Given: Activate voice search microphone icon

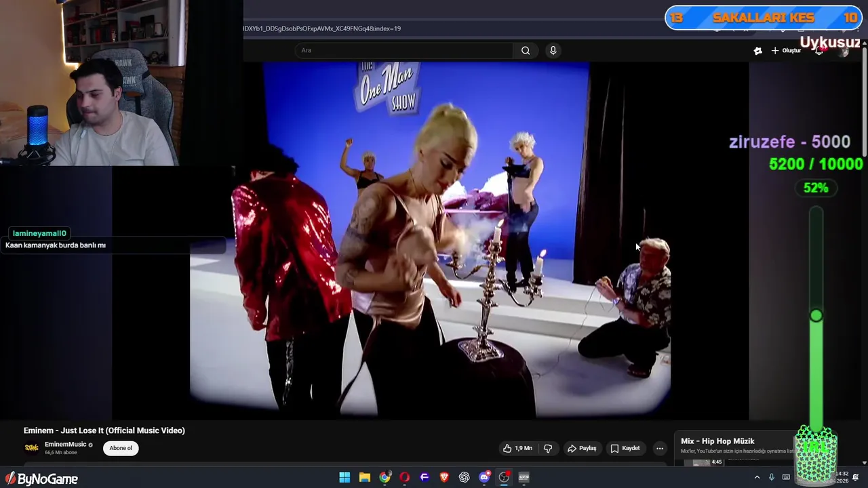Looking at the screenshot, I should (x=553, y=50).
